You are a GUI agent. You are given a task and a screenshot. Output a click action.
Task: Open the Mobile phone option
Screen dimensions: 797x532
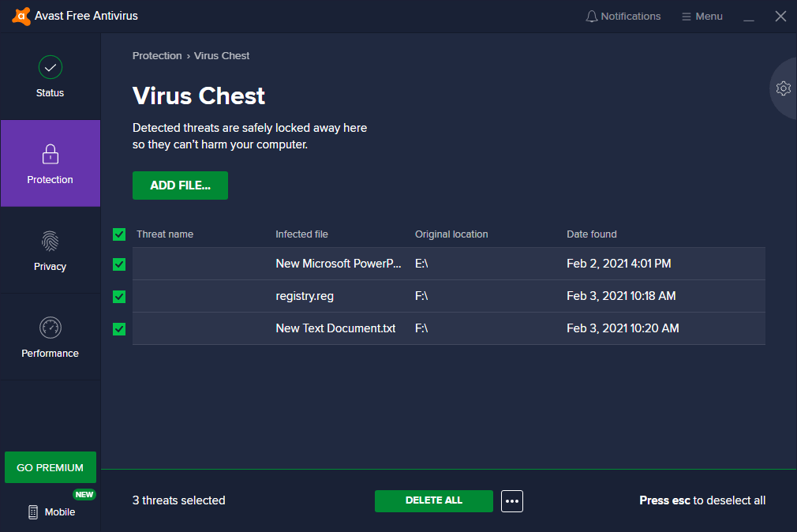(51, 511)
